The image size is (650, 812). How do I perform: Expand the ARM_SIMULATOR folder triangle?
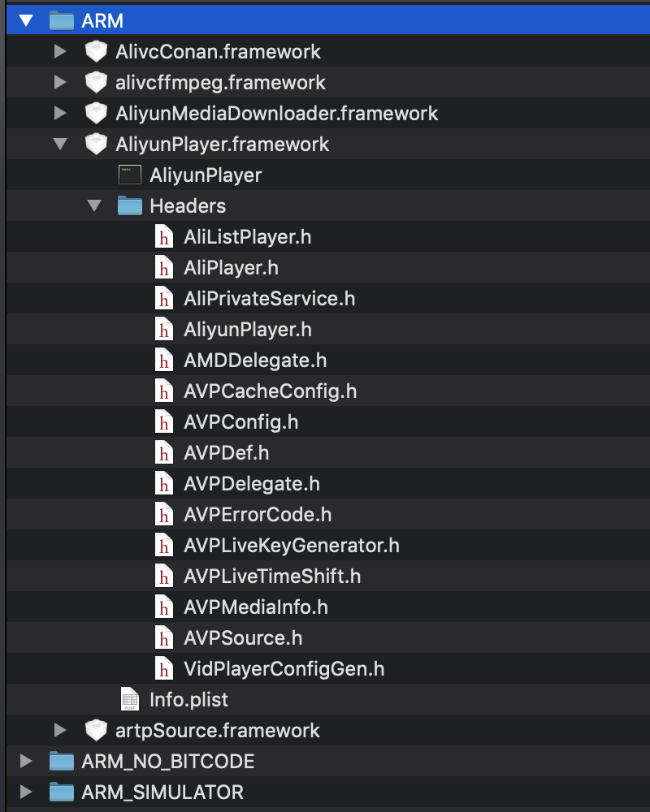[x=25, y=792]
